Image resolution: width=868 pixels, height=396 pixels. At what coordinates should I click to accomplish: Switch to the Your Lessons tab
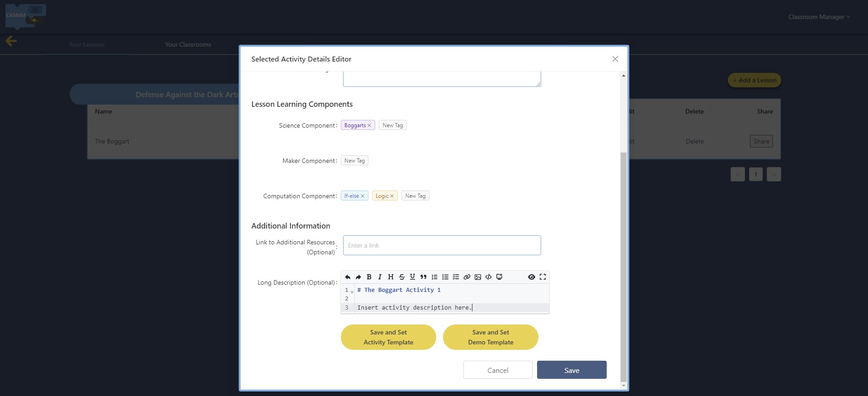point(87,44)
